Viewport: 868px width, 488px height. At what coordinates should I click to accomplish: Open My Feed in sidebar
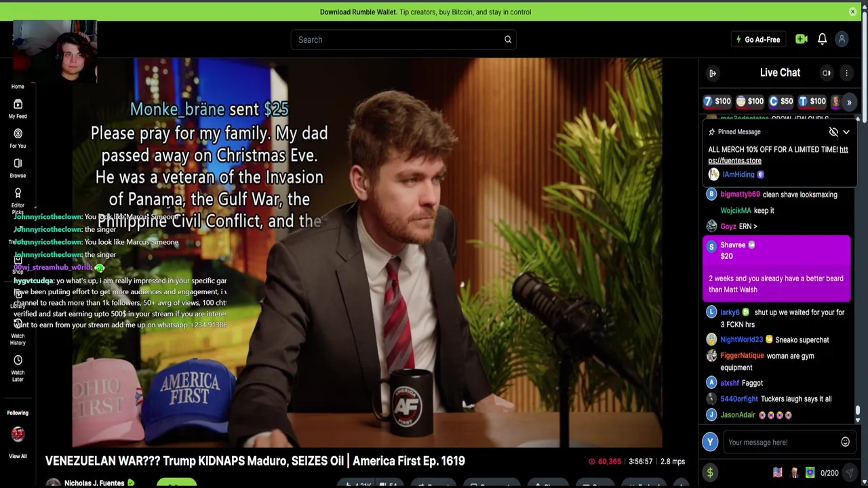coord(18,108)
